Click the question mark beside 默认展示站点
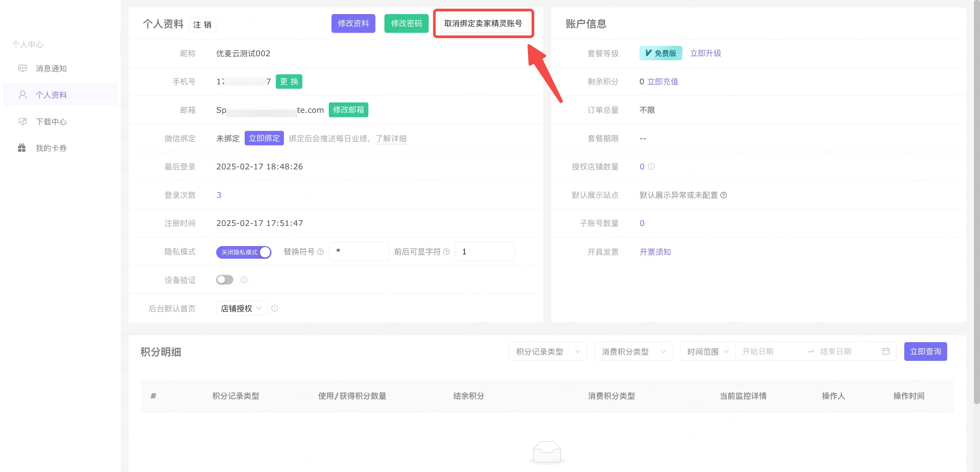980x472 pixels. tap(724, 195)
